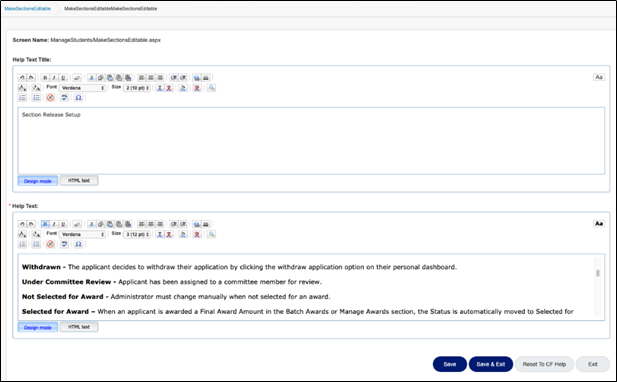The image size is (617, 382).
Task: Toggle Italic in Help Text Title toolbar
Action: pyautogui.click(x=54, y=78)
